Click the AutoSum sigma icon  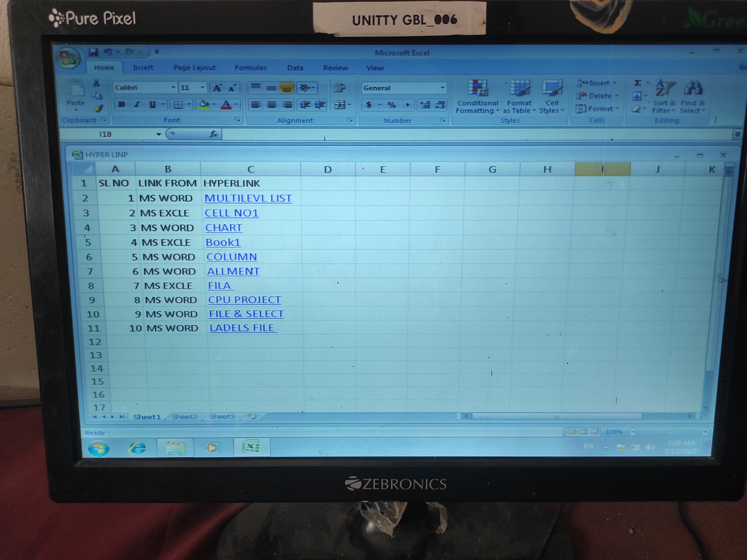(x=637, y=83)
